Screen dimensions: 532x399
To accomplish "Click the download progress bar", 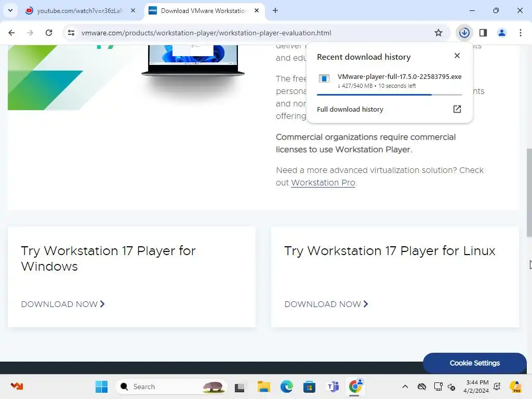I will (390, 95).
